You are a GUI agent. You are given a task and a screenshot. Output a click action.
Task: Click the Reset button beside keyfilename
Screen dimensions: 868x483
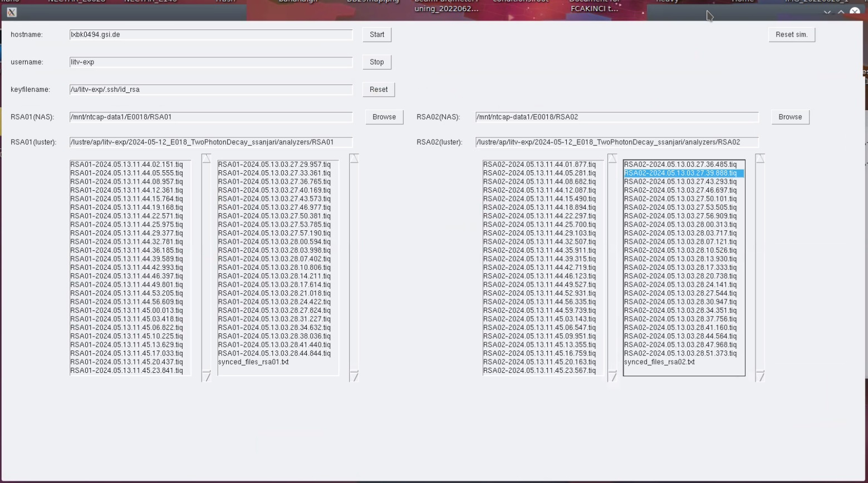point(379,90)
